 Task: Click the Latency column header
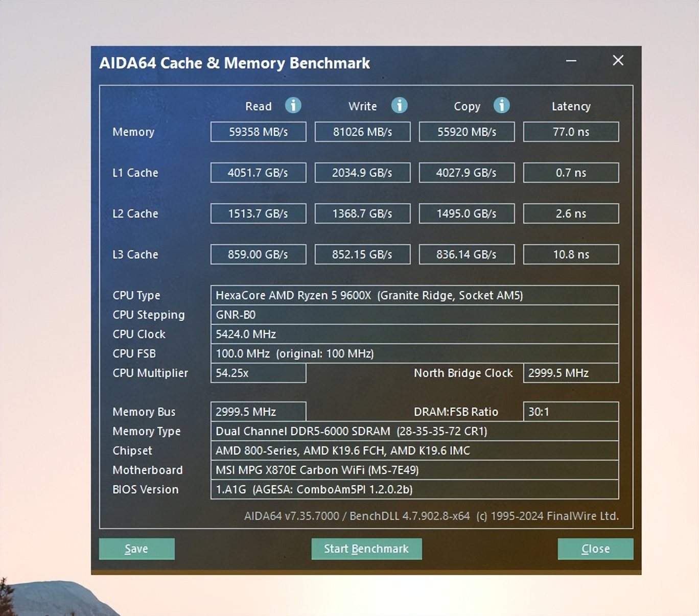pos(571,107)
